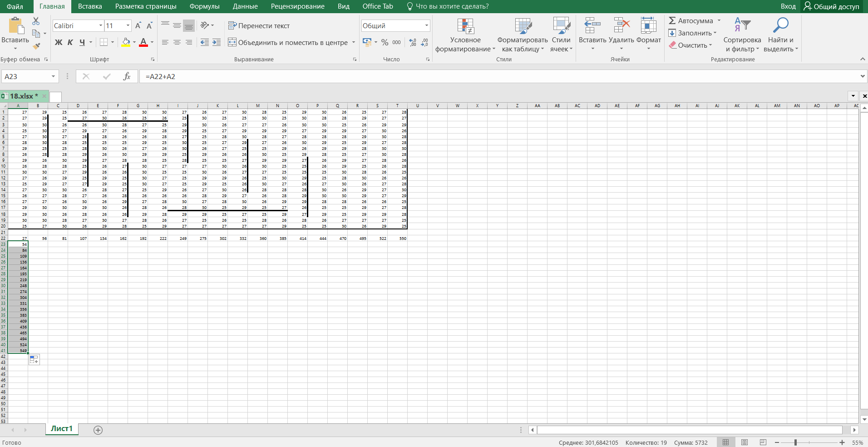Viewport: 868px width, 447px height.
Task: Decrease font size with the small A icon
Action: 149,26
